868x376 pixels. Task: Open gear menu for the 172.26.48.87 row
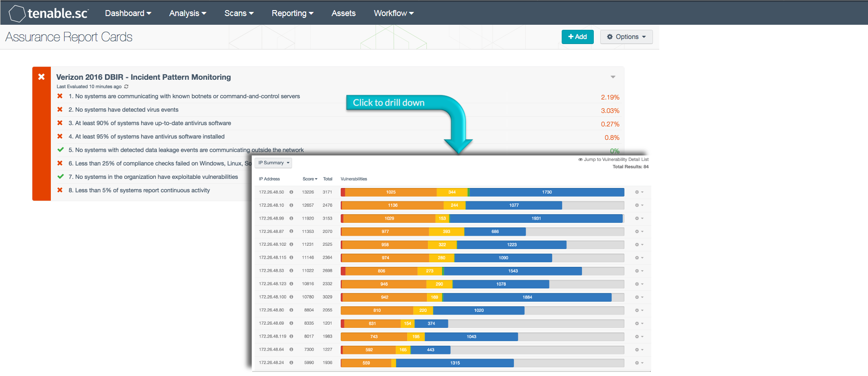pyautogui.click(x=639, y=232)
